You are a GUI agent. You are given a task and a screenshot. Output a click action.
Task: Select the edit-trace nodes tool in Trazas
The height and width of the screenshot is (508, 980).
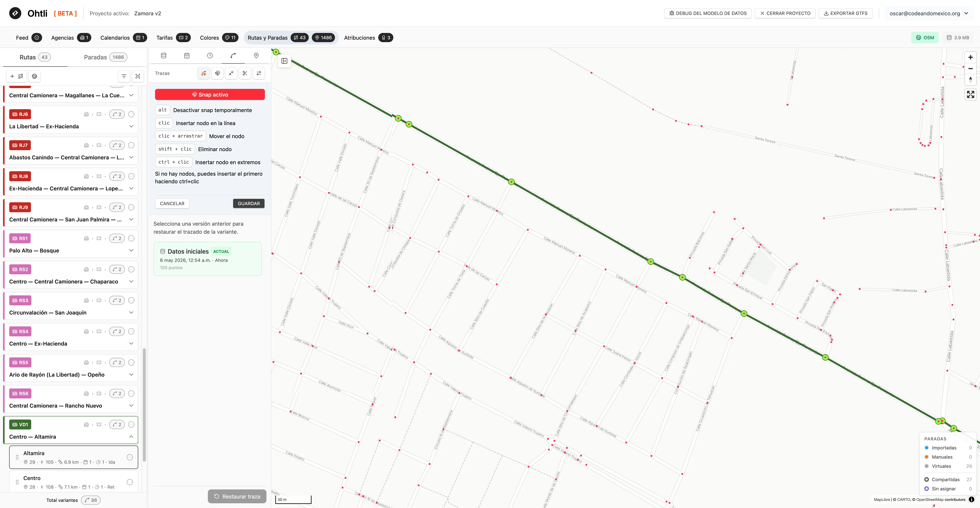point(204,73)
